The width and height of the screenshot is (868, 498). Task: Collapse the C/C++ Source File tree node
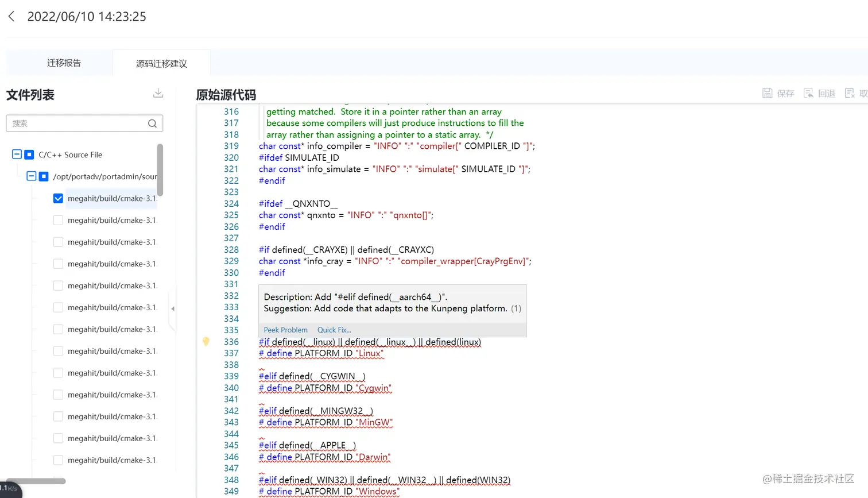point(17,155)
